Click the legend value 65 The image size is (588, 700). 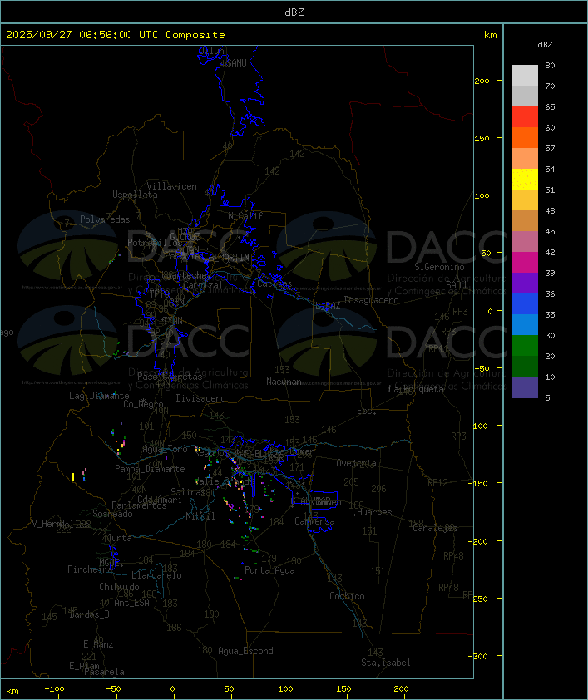click(550, 106)
